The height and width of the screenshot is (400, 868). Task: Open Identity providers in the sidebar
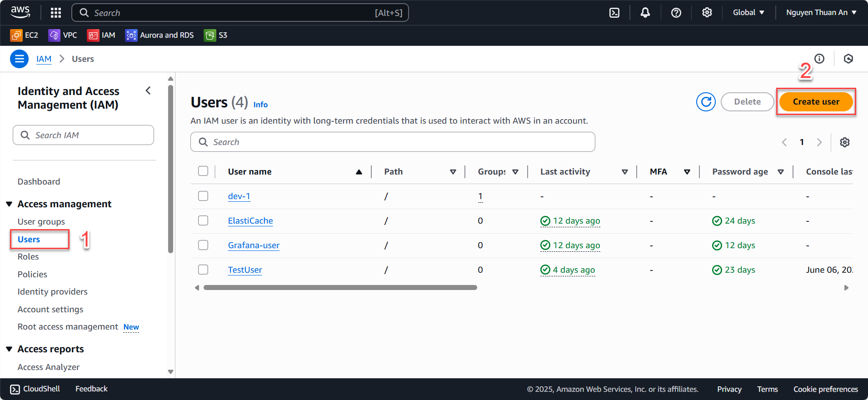53,292
